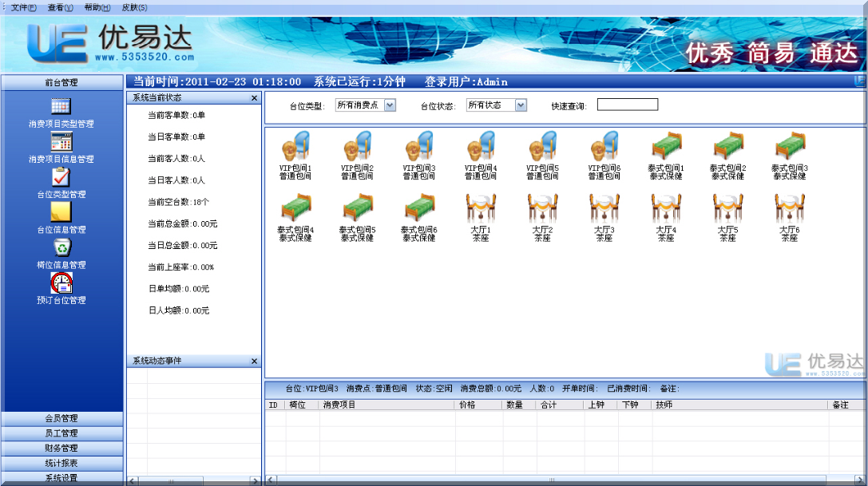Select the 大厅6 tea table icon
Image resolution: width=868 pixels, height=486 pixels.
pos(789,209)
